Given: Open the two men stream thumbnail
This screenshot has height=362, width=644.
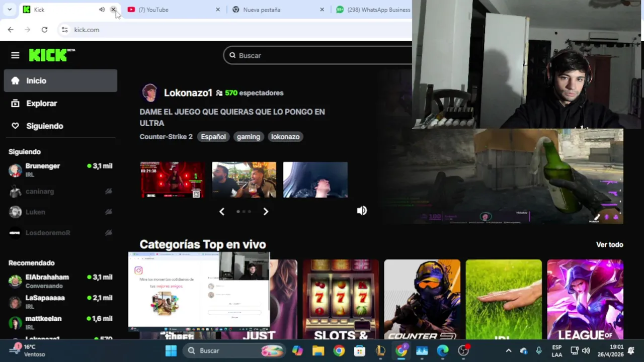Looking at the screenshot, I should click(x=244, y=179).
